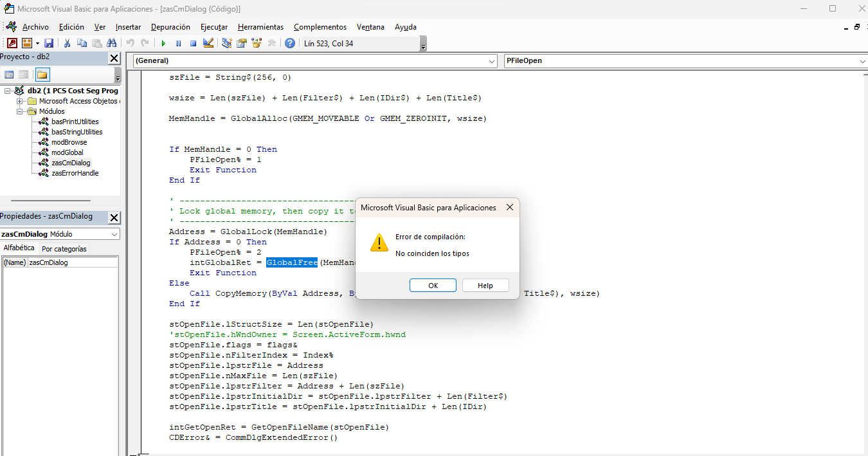Select basStringUtilities module

[x=77, y=132]
